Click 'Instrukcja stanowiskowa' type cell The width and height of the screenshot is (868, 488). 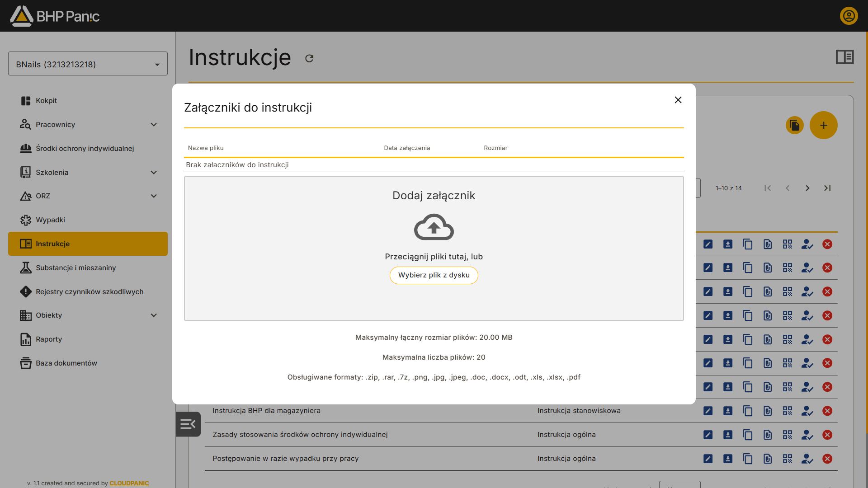579,411
